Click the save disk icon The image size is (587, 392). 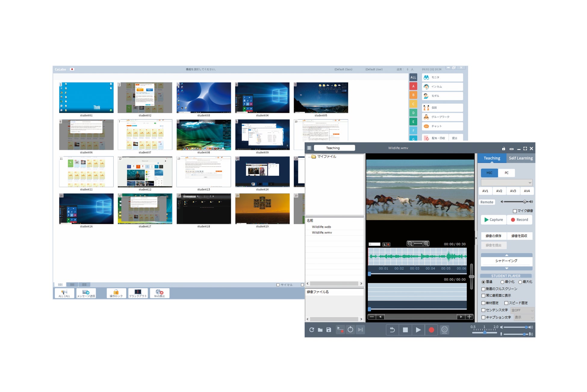(x=329, y=330)
